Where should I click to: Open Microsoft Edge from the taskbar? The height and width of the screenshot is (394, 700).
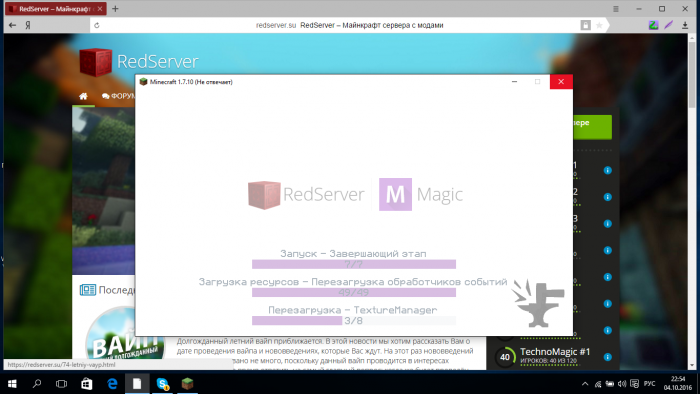coord(112,384)
